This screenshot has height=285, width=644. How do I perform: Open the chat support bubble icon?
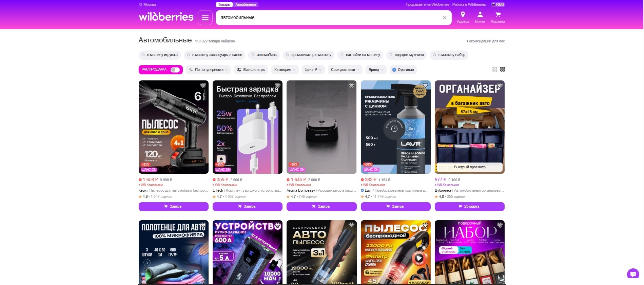(x=633, y=274)
